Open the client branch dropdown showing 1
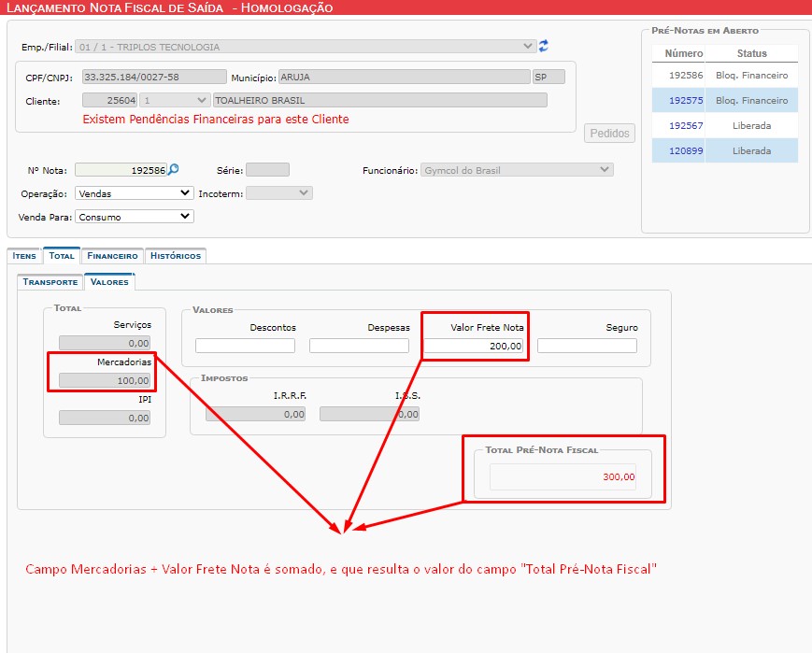Image resolution: width=812 pixels, height=653 pixels. pos(175,100)
